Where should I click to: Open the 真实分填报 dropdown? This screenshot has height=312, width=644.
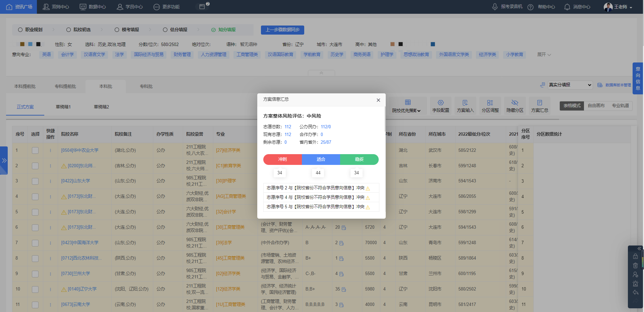tap(570, 85)
